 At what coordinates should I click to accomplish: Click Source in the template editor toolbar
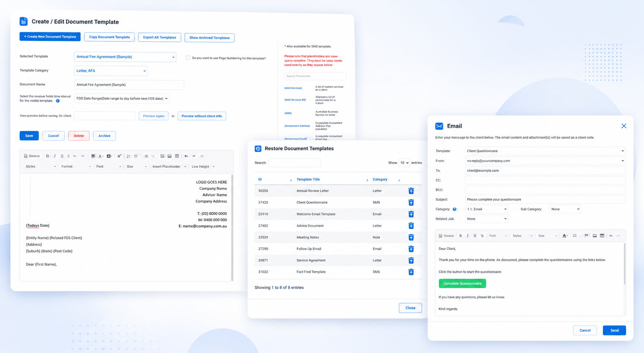pyautogui.click(x=32, y=156)
